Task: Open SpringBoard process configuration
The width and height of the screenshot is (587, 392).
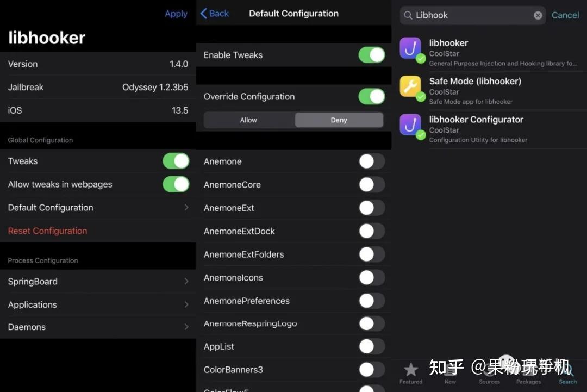Action: 98,282
